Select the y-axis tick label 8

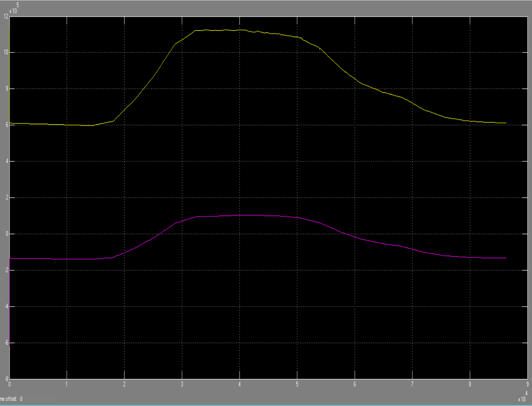7,89
